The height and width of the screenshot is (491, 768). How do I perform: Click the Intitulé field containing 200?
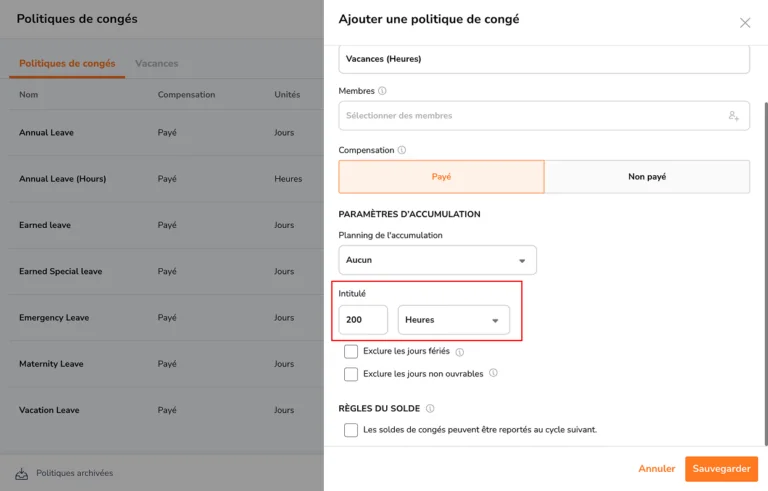click(363, 320)
